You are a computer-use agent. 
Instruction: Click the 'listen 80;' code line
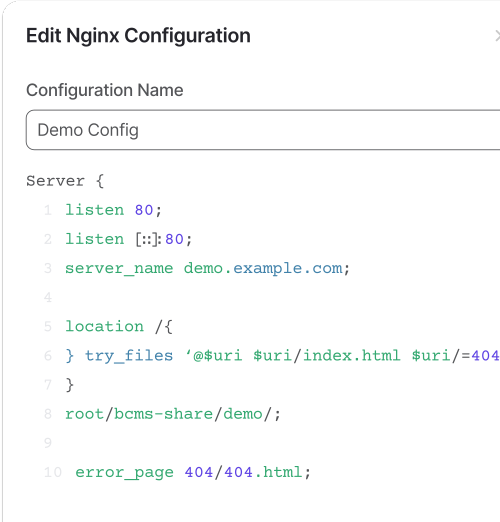[113, 210]
